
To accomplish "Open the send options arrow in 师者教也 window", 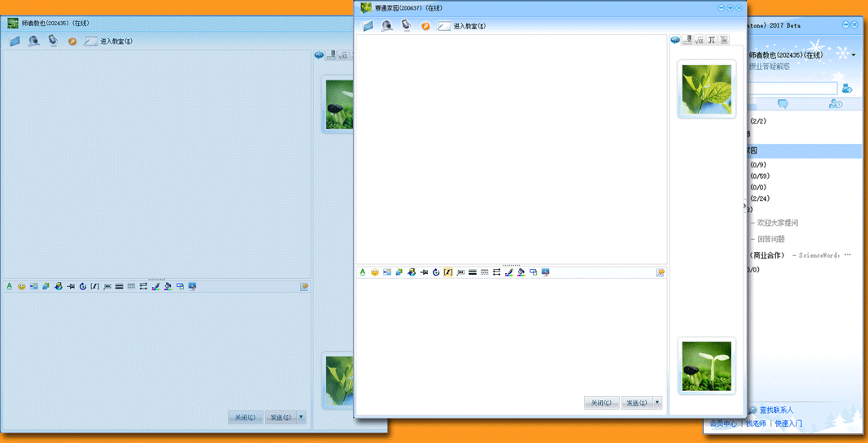I will pos(301,417).
